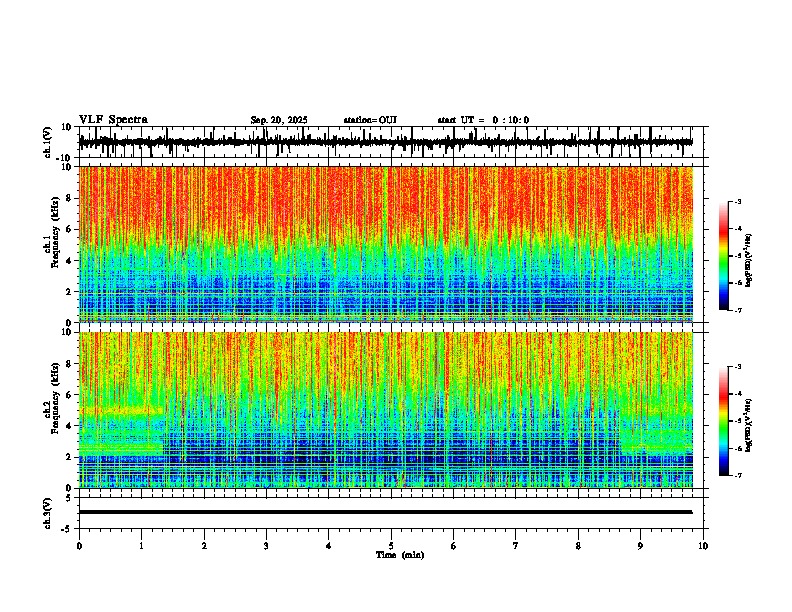Click time axis tick label "6"
792x612 pixels.
[454, 546]
